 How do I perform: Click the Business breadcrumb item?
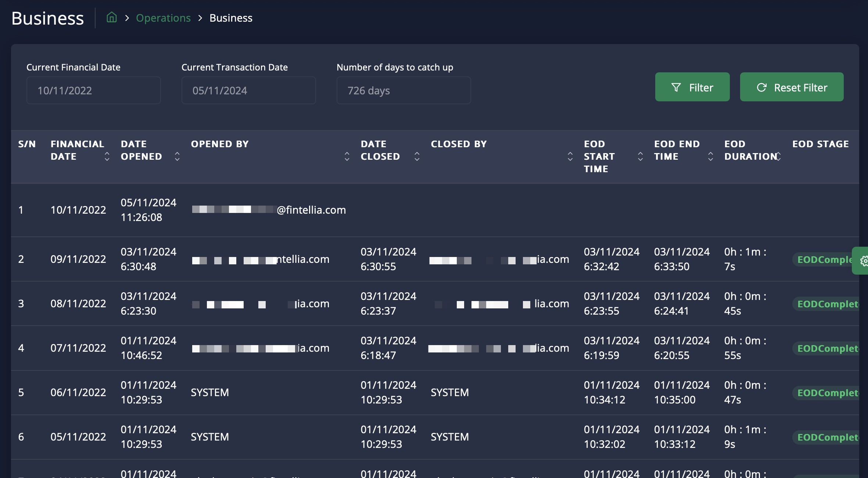pyautogui.click(x=231, y=18)
